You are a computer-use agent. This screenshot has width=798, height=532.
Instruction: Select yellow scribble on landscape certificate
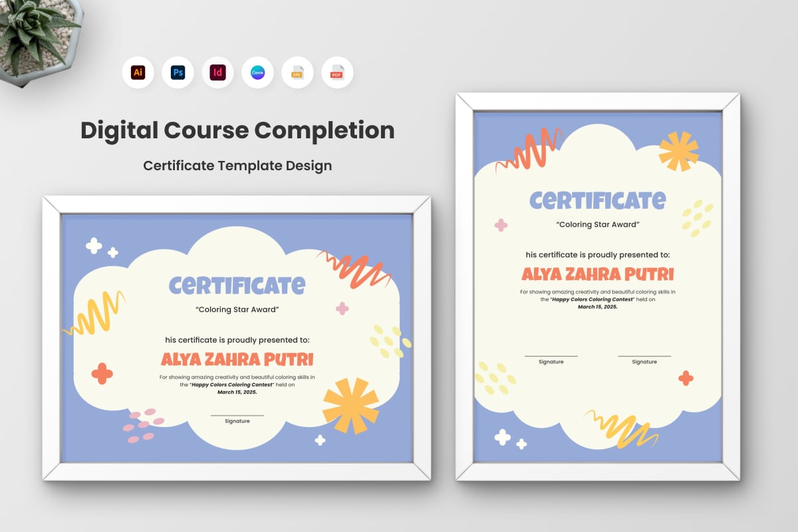(95, 314)
